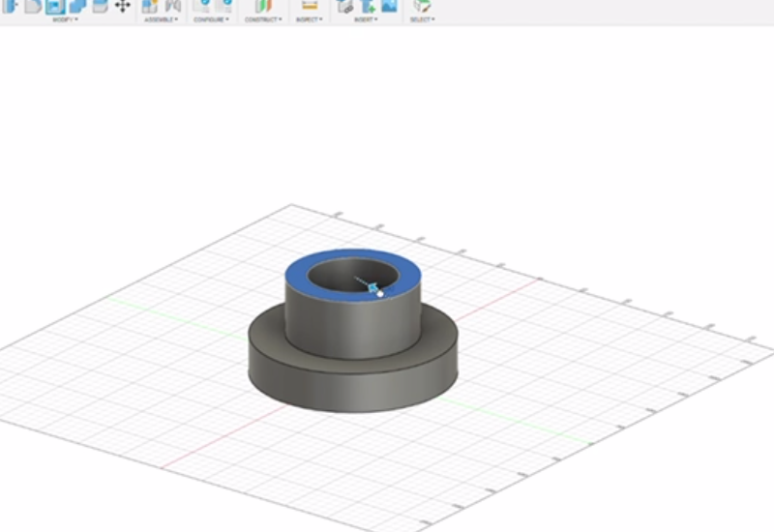Viewport: 774px width, 532px height.
Task: Click the Joint icon in Assemble group
Action: 173,6
